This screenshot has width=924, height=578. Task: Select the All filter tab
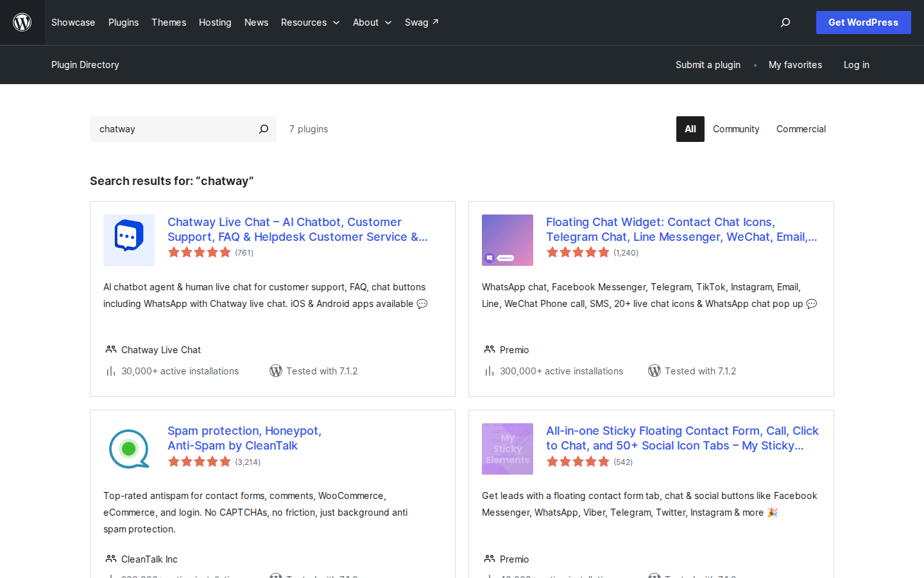click(x=690, y=129)
